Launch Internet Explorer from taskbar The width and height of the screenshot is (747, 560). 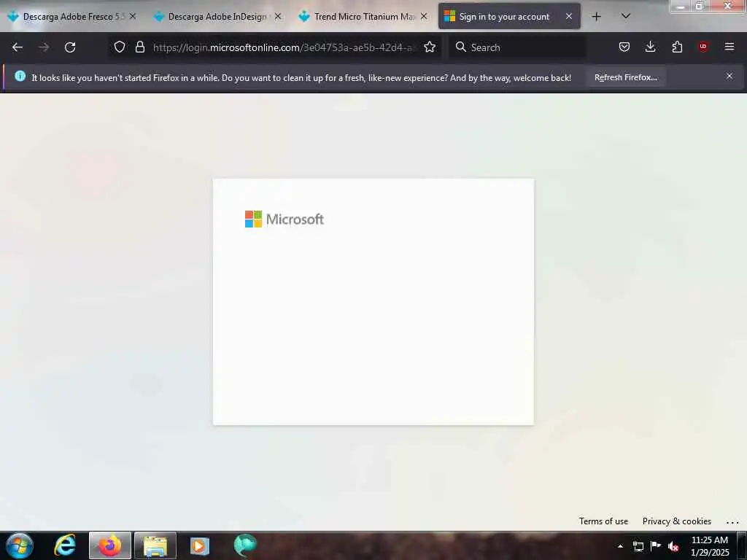(x=65, y=545)
